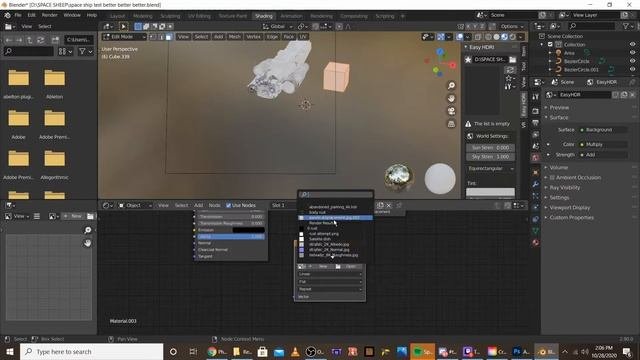The image size is (640, 360).
Task: Switch to the Shading workspace tab
Action: coord(264,16)
